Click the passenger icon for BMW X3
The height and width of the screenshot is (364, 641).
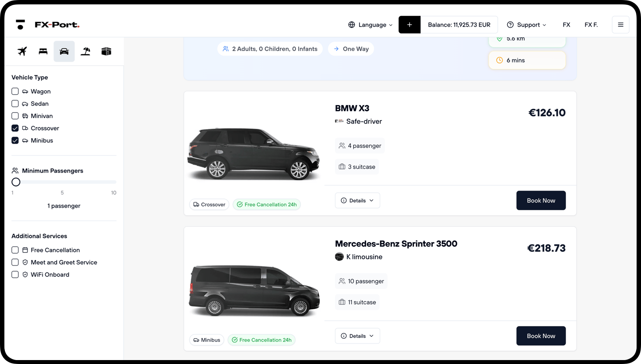click(x=342, y=145)
